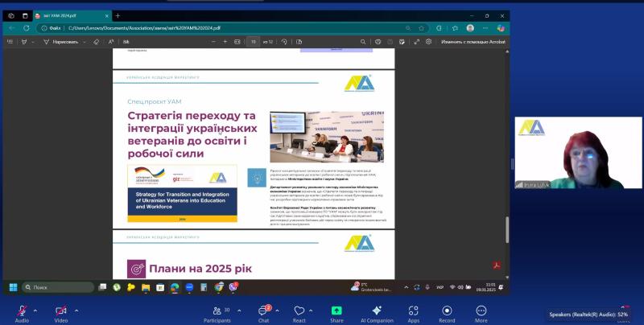Expand the Participants options chevron
Screen dimensions: 644x325
(238, 310)
